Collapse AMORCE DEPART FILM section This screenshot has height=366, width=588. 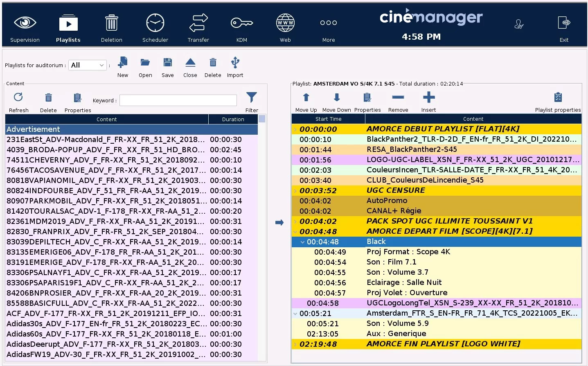(295, 232)
